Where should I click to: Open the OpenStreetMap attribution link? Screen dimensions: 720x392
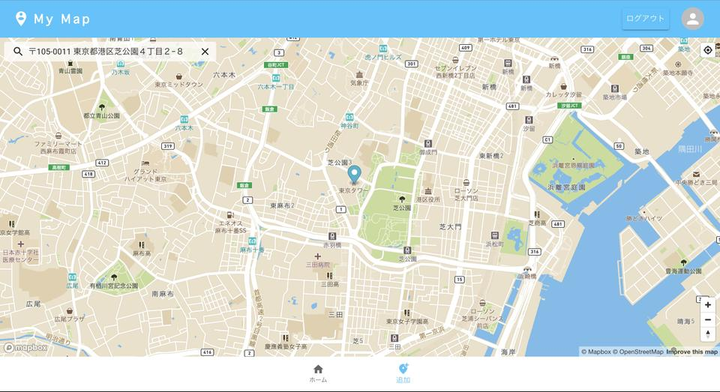[638, 352]
